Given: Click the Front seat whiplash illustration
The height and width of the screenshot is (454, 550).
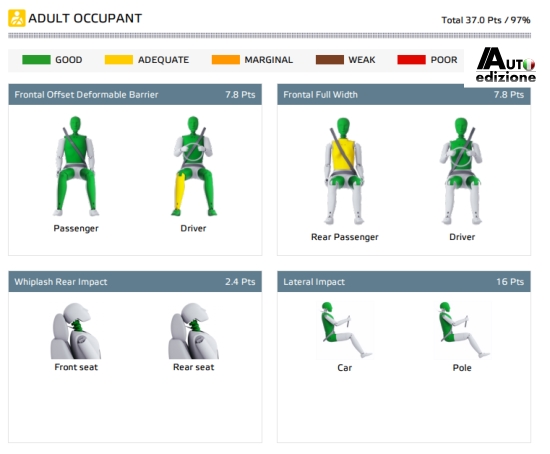Looking at the screenshot, I should pyautogui.click(x=76, y=331).
